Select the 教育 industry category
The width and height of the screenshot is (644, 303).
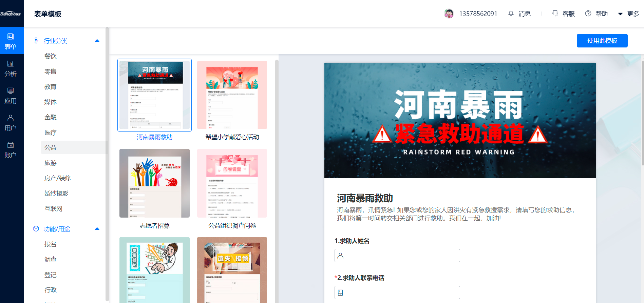coord(51,87)
